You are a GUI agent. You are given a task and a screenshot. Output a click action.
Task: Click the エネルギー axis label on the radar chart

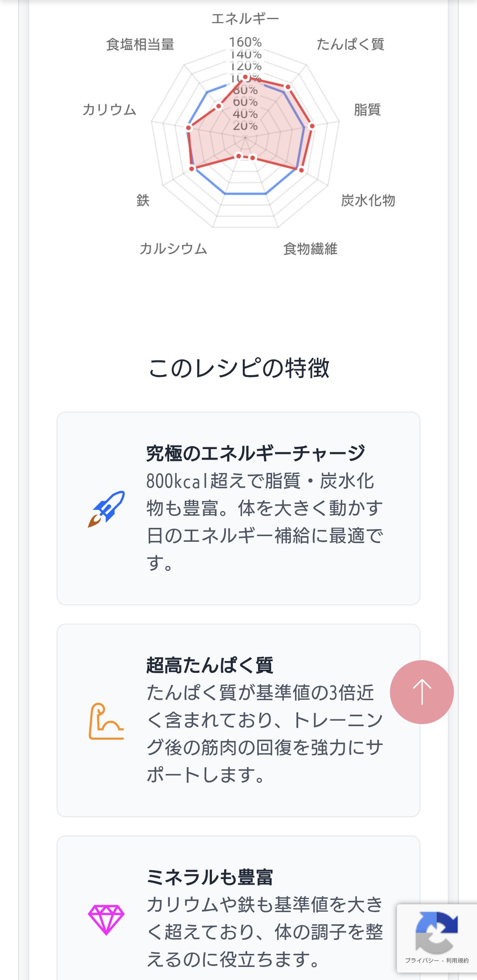pos(245,19)
